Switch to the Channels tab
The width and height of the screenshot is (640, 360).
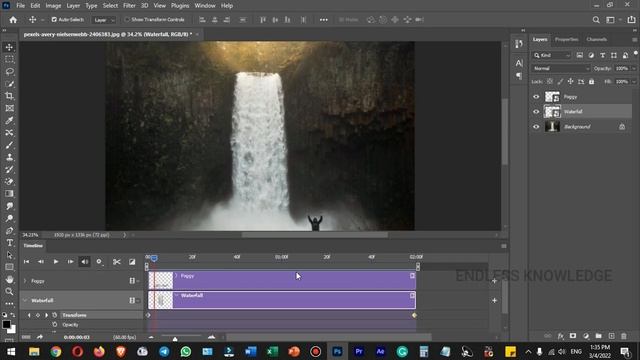click(x=596, y=39)
